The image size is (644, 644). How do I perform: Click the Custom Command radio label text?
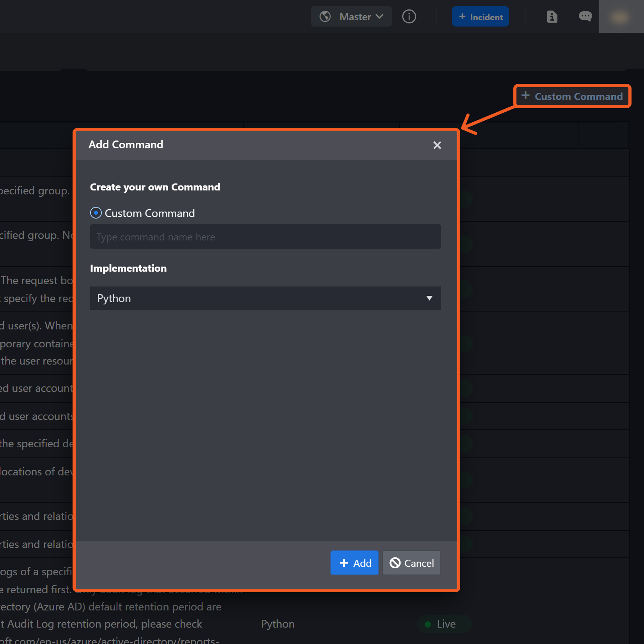click(150, 213)
